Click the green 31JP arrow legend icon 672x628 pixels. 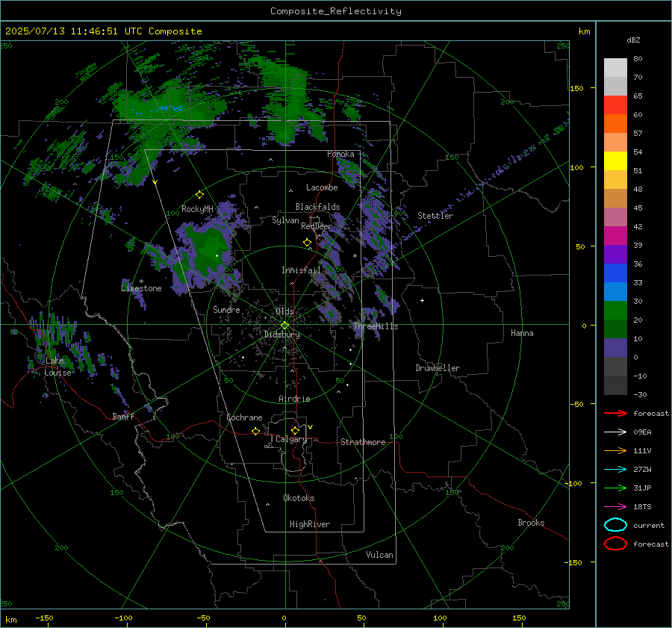[615, 488]
